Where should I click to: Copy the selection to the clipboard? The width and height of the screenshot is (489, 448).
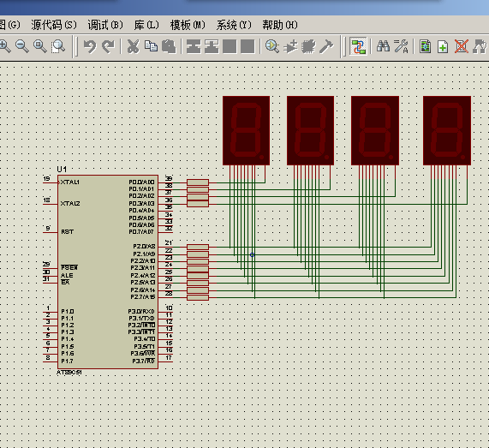tap(151, 46)
